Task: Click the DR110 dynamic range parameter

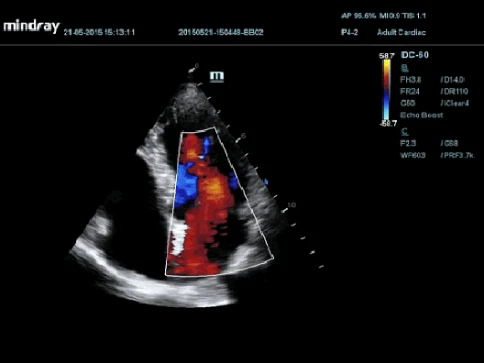Action: pyautogui.click(x=454, y=91)
